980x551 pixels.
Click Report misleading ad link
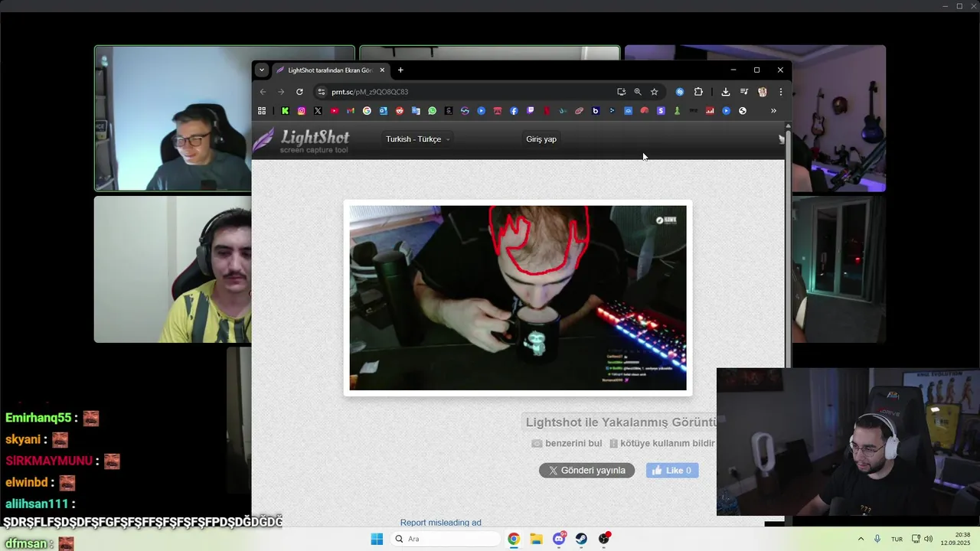click(x=441, y=523)
